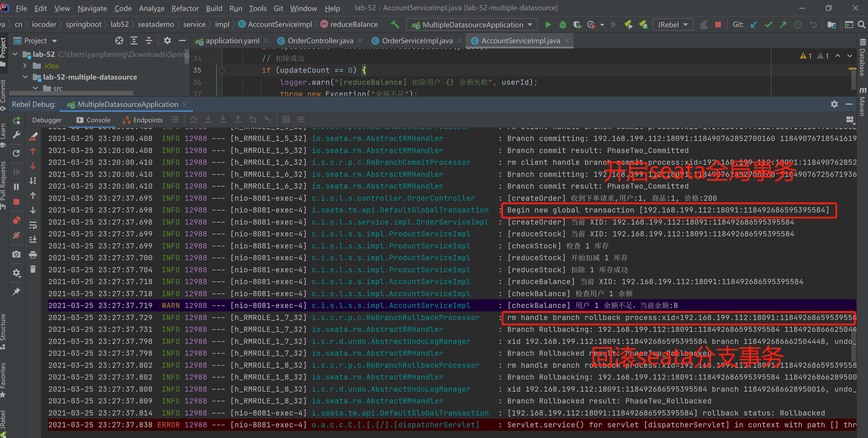This screenshot has width=868, height=438.
Task: Open the JRebel dropdown
Action: [673, 25]
